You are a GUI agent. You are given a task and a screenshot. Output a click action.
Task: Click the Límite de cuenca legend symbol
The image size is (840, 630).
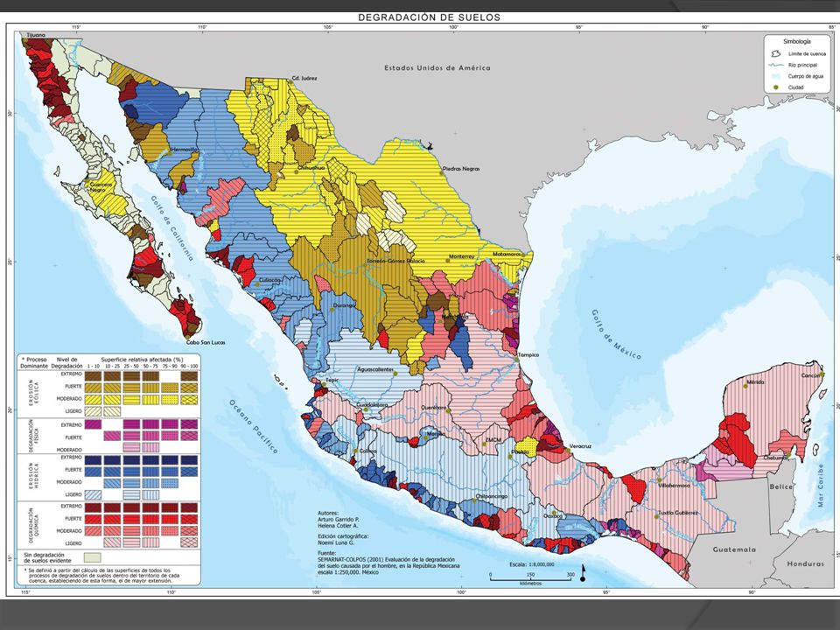pyautogui.click(x=775, y=54)
